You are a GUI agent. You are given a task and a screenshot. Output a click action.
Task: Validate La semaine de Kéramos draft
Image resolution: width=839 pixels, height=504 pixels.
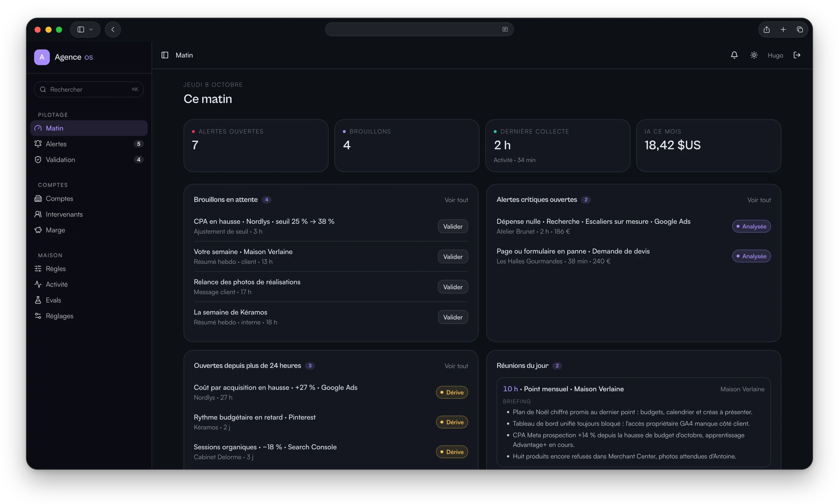[453, 317]
